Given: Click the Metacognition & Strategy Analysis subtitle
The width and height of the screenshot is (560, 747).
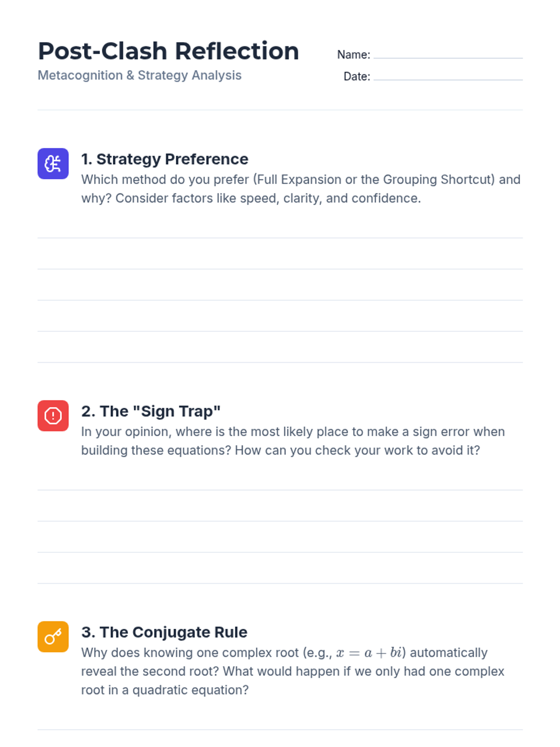Looking at the screenshot, I should pos(140,75).
